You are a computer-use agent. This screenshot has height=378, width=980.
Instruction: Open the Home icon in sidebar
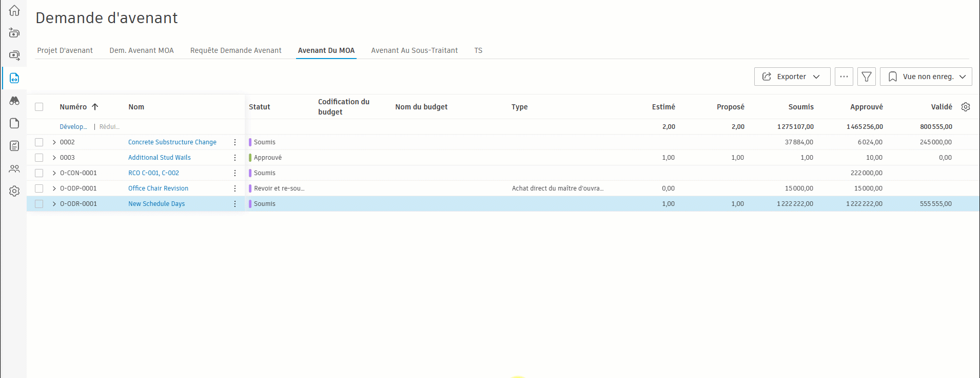point(14,10)
